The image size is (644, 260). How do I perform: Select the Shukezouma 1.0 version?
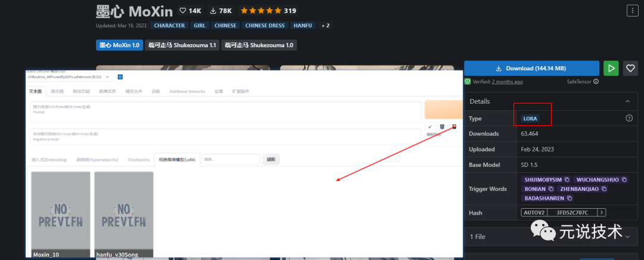pos(259,45)
